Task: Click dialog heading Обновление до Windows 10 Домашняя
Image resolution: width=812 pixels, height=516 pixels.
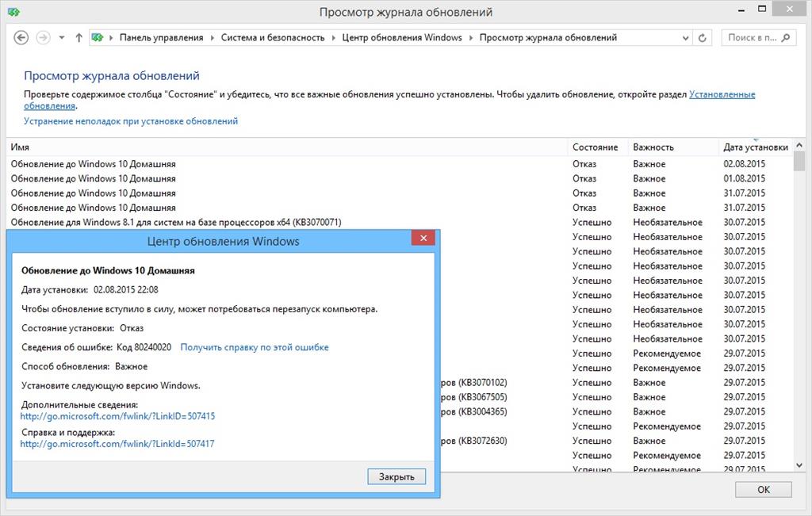Action: coord(108,270)
